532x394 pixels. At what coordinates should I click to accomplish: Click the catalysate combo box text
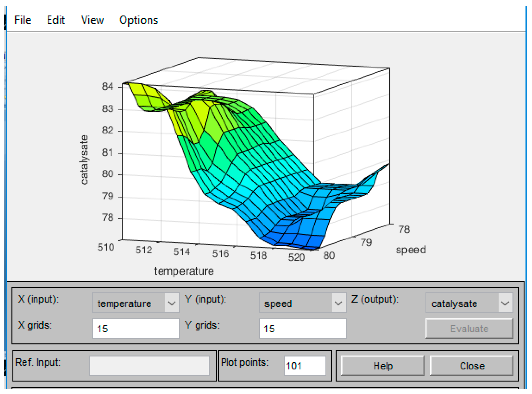454,304
